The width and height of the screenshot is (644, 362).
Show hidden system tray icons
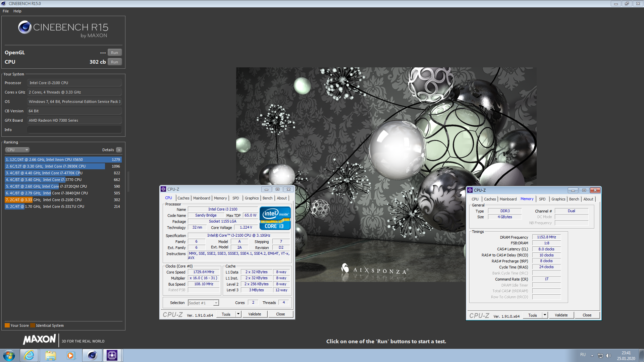point(592,355)
